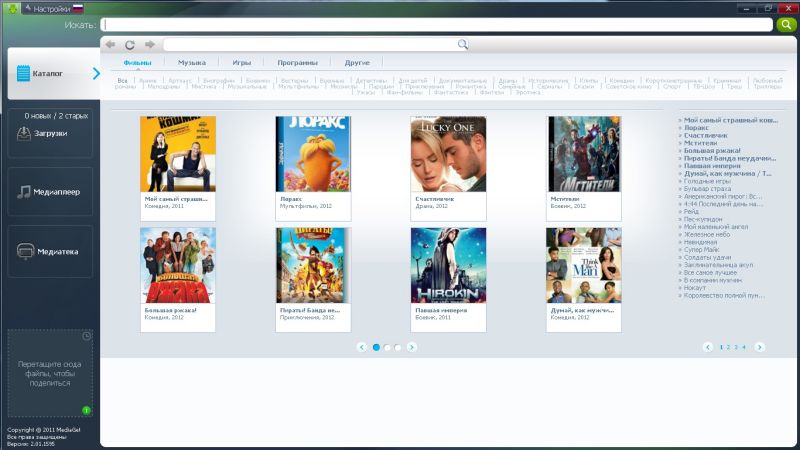The width and height of the screenshot is (800, 450).
Task: Click list entry Счастливчик in the sidebar list
Action: [706, 135]
